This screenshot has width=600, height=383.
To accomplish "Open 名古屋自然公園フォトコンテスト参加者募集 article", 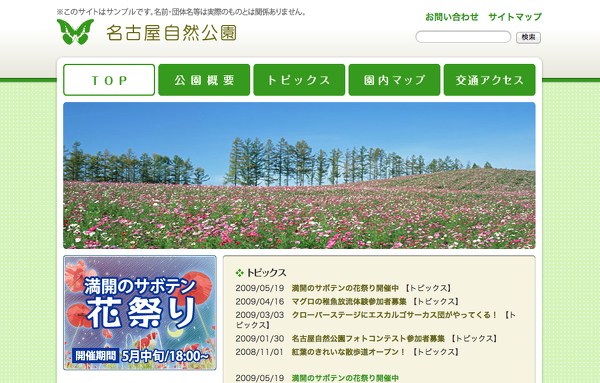I will click(x=368, y=339).
